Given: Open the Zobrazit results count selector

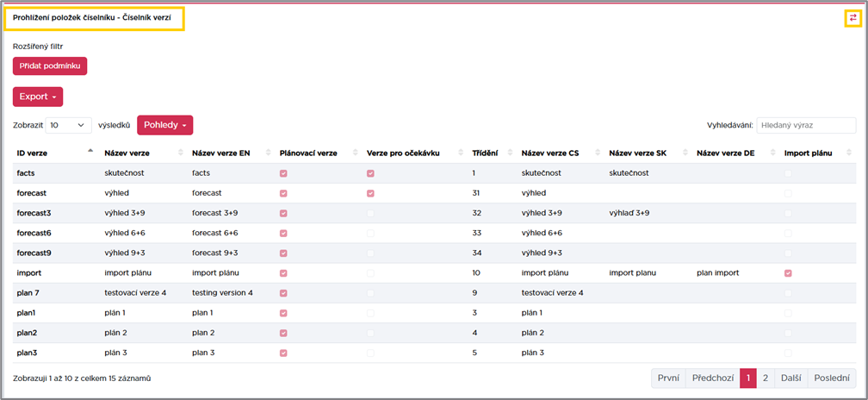Looking at the screenshot, I should [69, 125].
